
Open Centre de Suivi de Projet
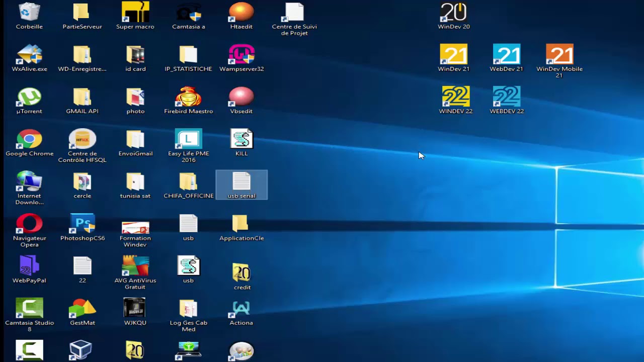pyautogui.click(x=294, y=19)
